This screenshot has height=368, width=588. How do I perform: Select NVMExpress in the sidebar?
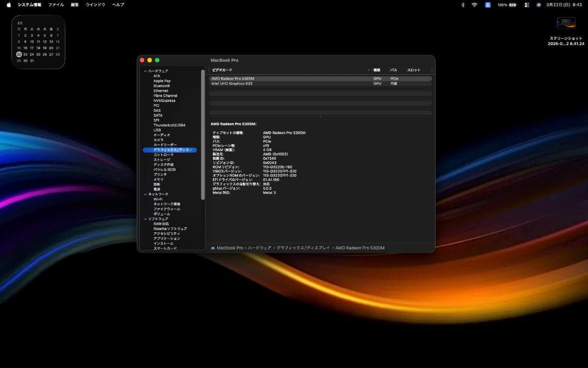(164, 101)
